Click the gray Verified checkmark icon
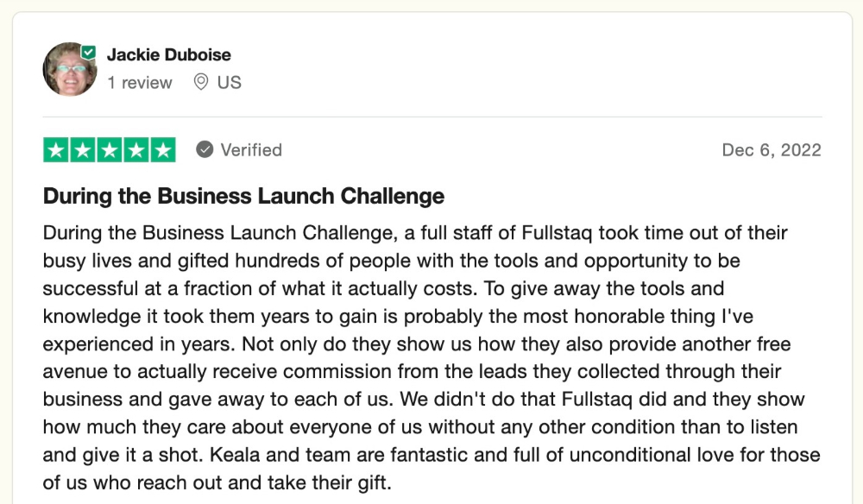 (x=205, y=149)
